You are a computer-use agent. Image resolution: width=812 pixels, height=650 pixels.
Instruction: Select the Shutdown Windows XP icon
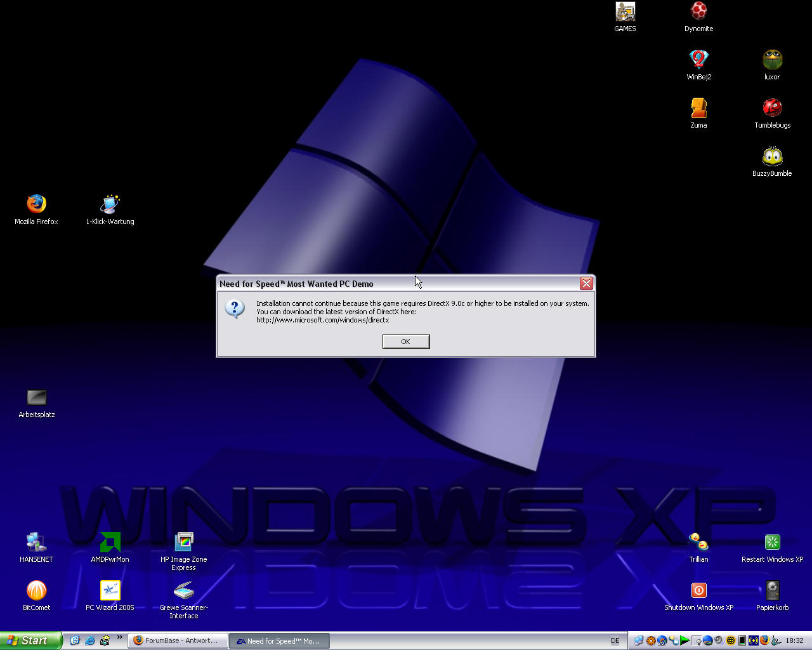tap(698, 596)
